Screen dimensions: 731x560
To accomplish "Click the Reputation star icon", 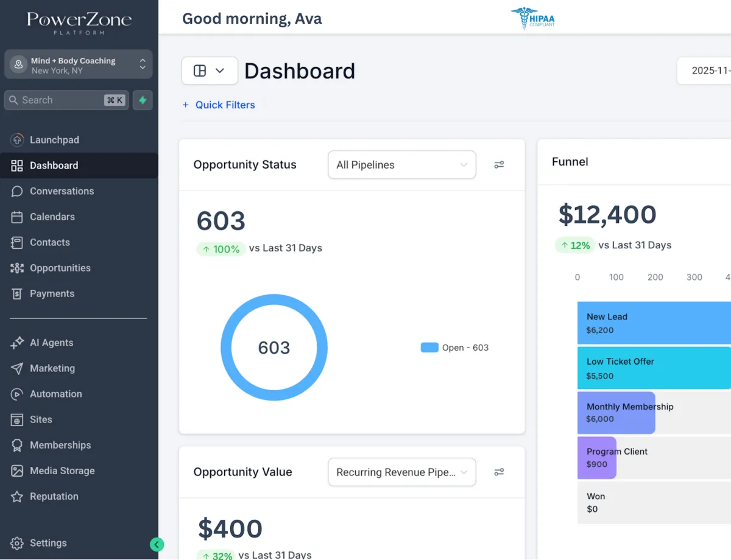I will 17,496.
